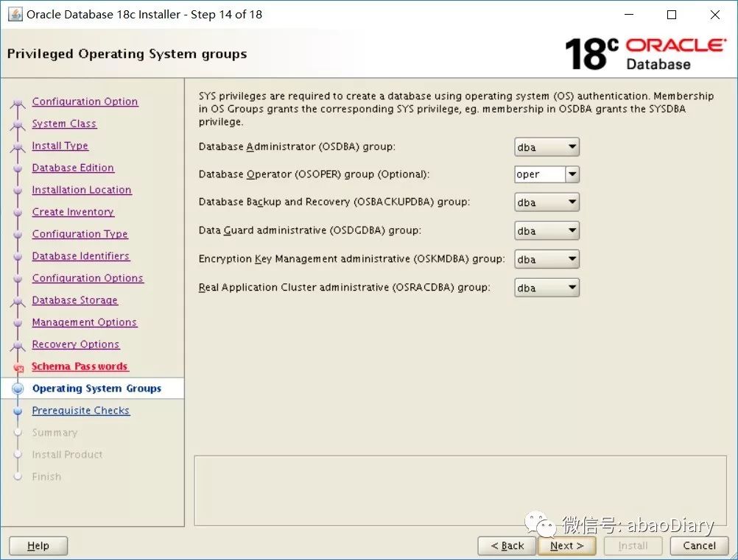Minimize the installer window
This screenshot has width=738, height=560.
pyautogui.click(x=629, y=15)
